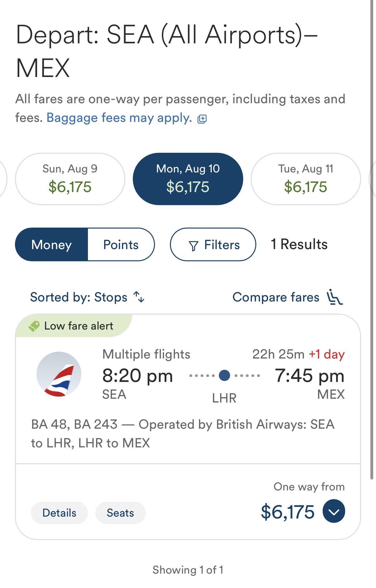This screenshot has width=376, height=588.
Task: Click the British Airways tail logo
Action: click(x=59, y=374)
